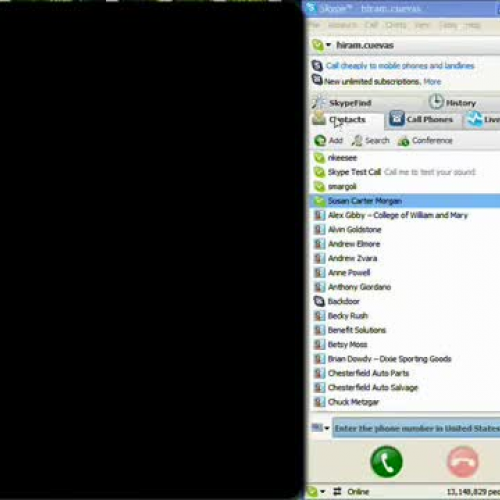Open 'Call cheaply to mobile phones and landlines' link
The image size is (500, 500).
click(400, 66)
